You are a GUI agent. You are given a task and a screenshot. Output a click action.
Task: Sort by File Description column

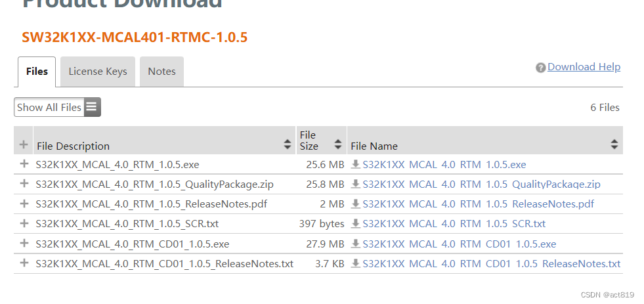point(287,144)
